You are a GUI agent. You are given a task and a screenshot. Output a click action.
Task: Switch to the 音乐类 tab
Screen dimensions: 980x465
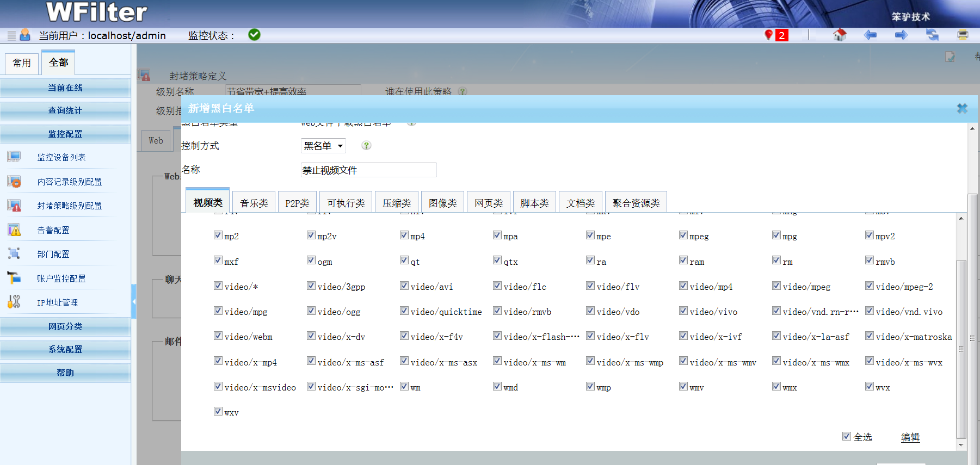point(254,203)
